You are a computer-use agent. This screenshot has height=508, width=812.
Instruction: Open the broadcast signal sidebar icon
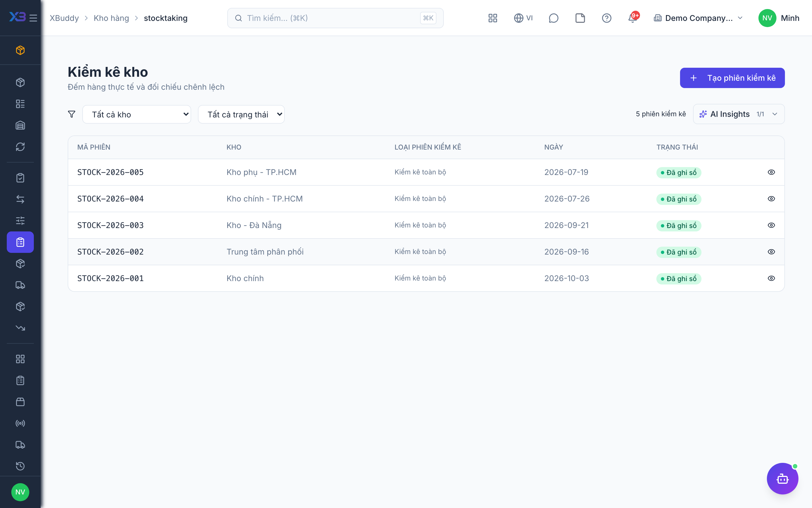[x=20, y=423]
